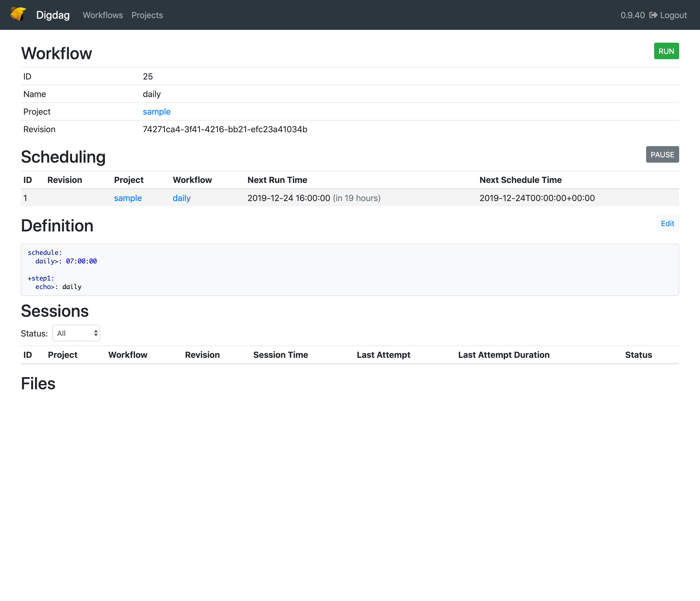Open the sample project link in Workflow section
The width and height of the screenshot is (700, 601).
[156, 111]
